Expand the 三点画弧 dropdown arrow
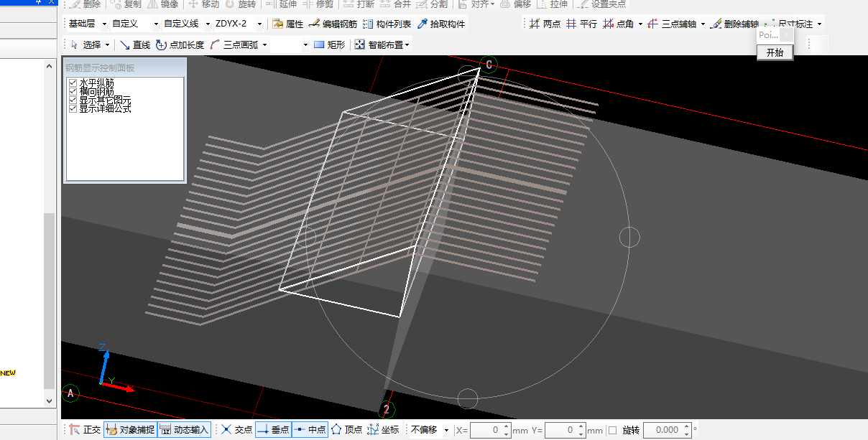868x440 pixels. pyautogui.click(x=264, y=45)
